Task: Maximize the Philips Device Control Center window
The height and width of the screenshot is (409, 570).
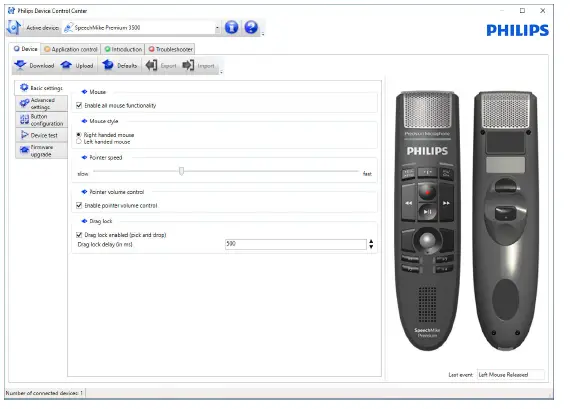Action: pyautogui.click(x=522, y=11)
